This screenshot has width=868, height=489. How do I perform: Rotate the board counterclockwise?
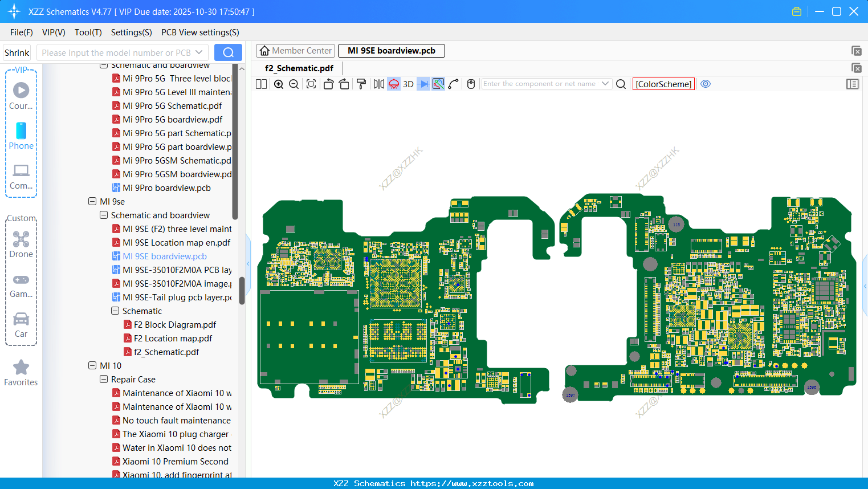point(328,84)
